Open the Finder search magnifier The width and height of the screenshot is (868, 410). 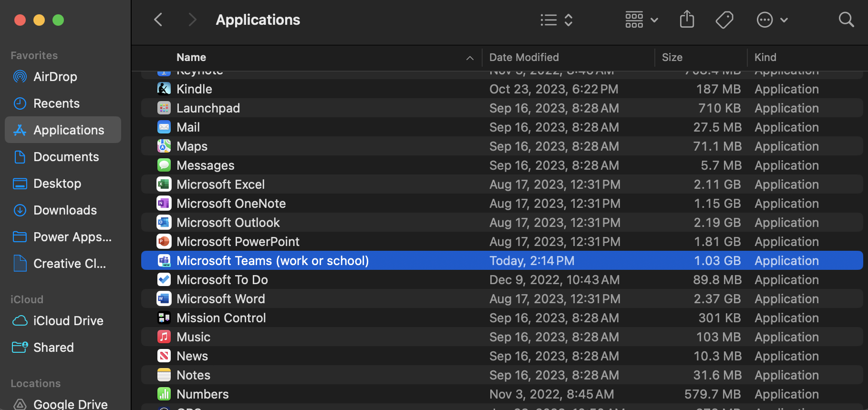point(846,20)
